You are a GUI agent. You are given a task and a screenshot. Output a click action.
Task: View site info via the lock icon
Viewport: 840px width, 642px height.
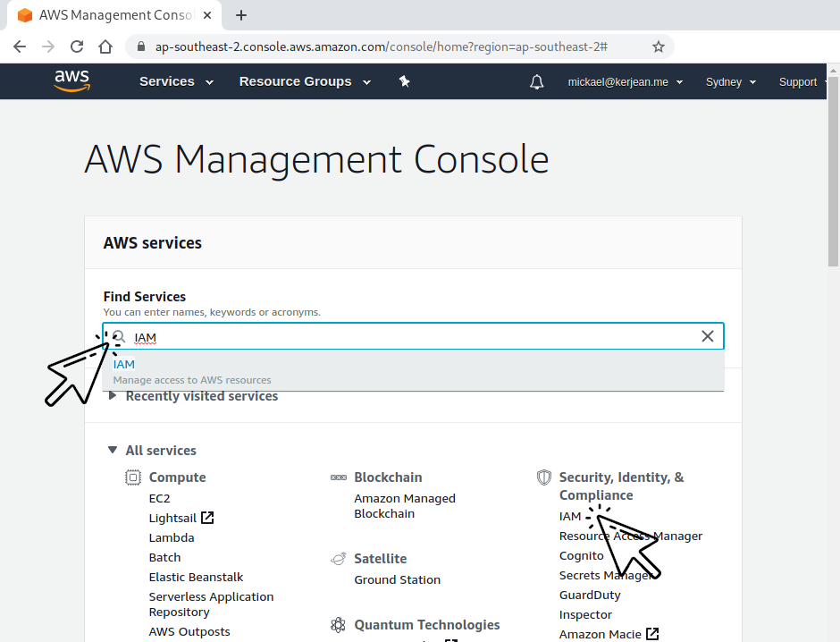(141, 46)
